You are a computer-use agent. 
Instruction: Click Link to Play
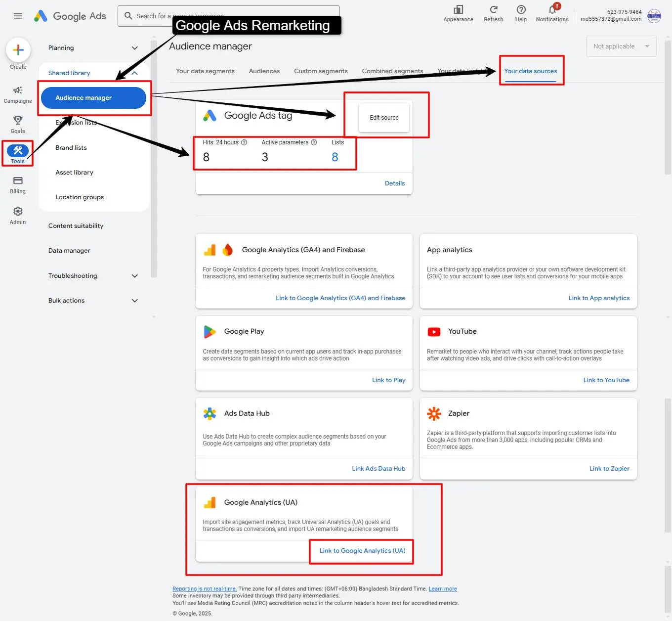[388, 380]
